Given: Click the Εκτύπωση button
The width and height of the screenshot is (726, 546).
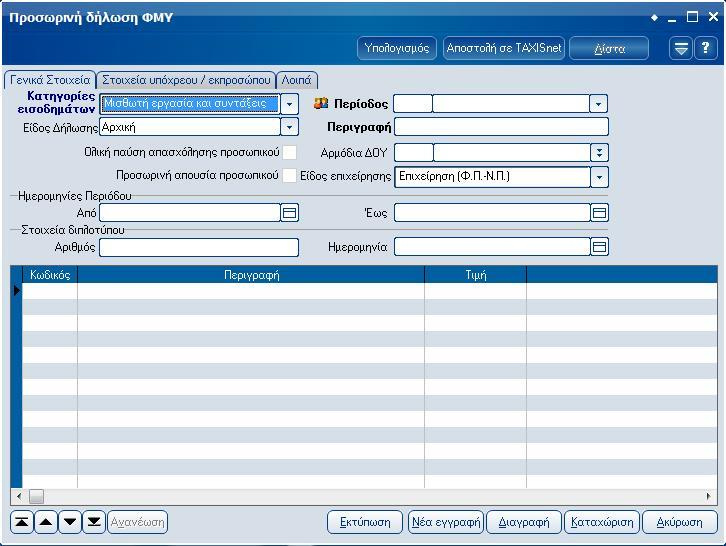Looking at the screenshot, I should (365, 522).
